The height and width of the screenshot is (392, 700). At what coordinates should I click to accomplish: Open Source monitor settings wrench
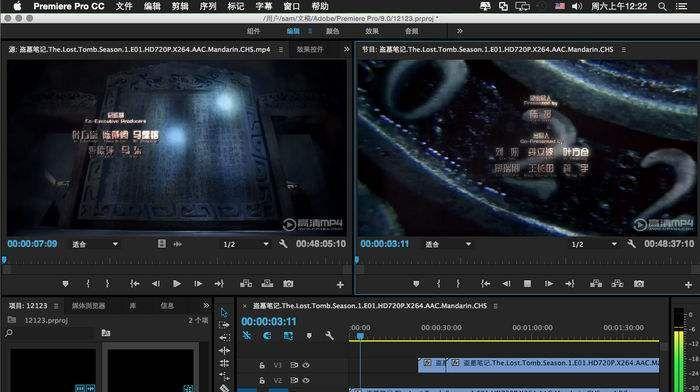pyautogui.click(x=283, y=244)
